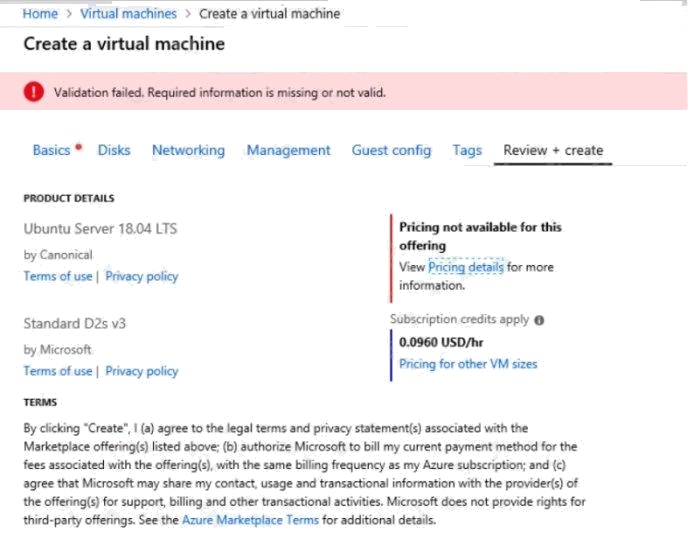Open Privacy policy under Ubuntu Server
Screen dimensions: 688x539
coord(142,276)
